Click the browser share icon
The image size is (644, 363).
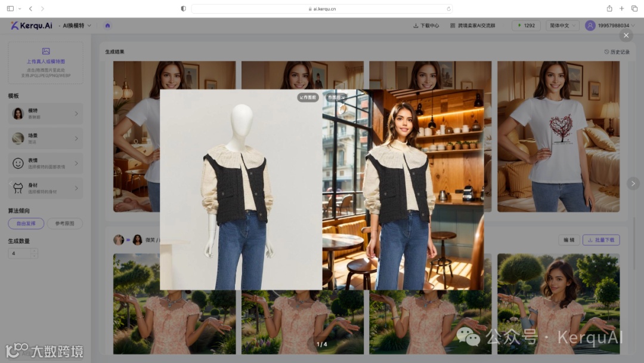[x=609, y=8]
